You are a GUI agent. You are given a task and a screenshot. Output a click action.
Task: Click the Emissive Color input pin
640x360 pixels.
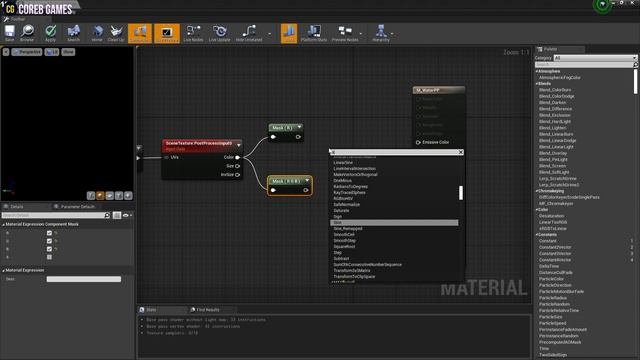(x=418, y=142)
